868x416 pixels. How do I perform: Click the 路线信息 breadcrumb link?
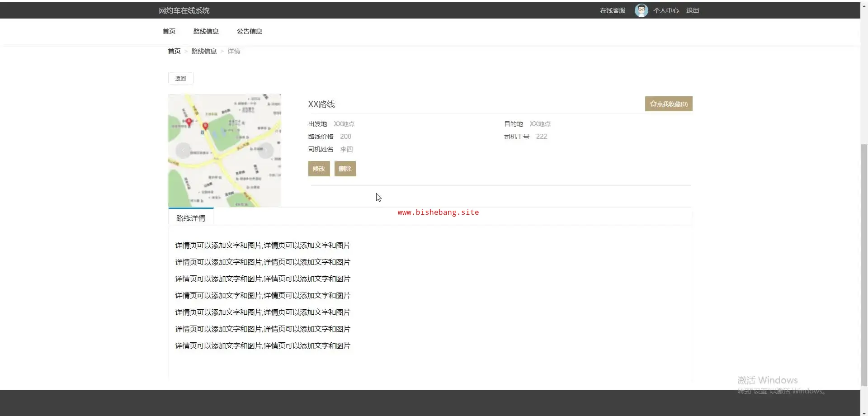pyautogui.click(x=204, y=51)
